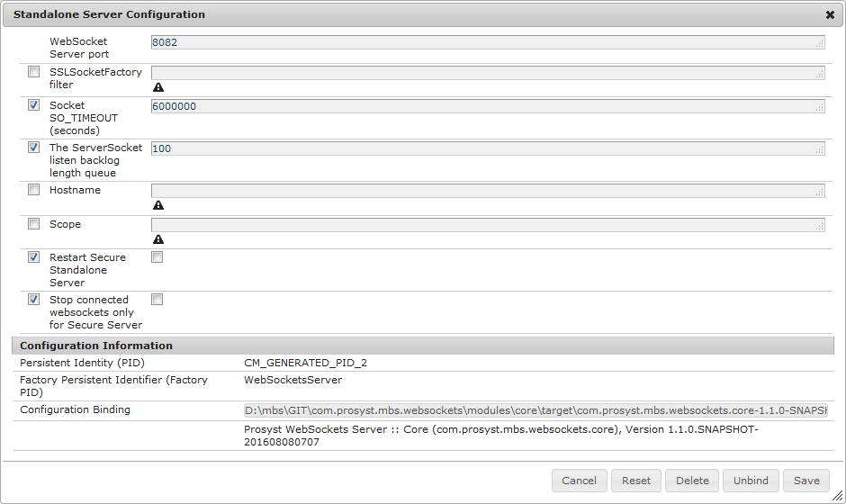Close the Standalone Server Configuration dialog

click(x=830, y=15)
